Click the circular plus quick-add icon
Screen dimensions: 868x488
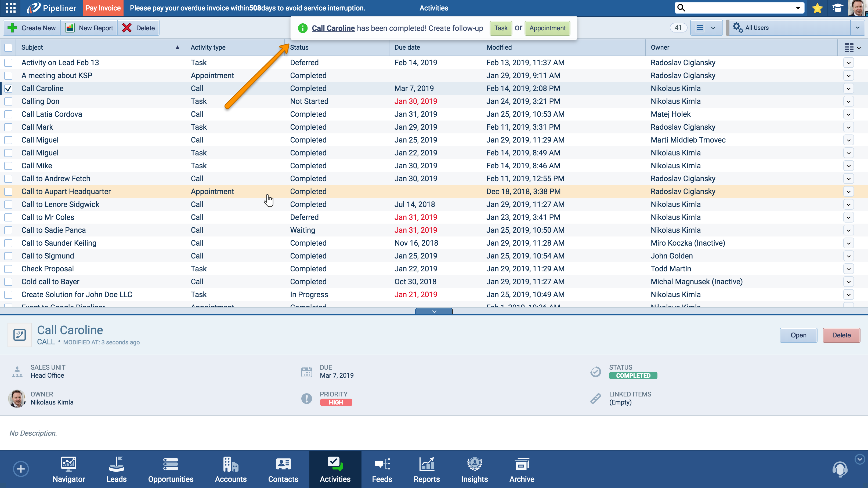[x=21, y=468]
